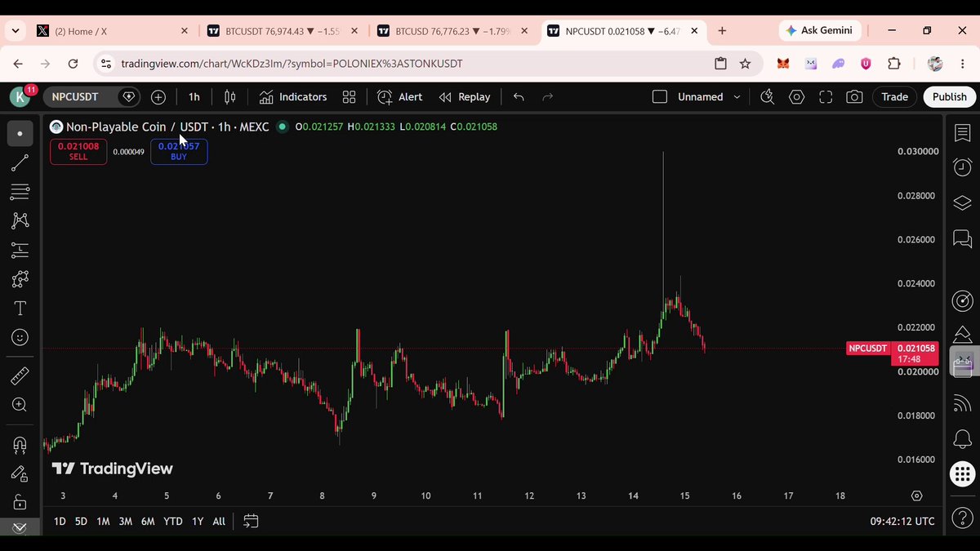Collapse the left drawing toolbar chevron
This screenshot has width=980, height=551.
coord(20,528)
